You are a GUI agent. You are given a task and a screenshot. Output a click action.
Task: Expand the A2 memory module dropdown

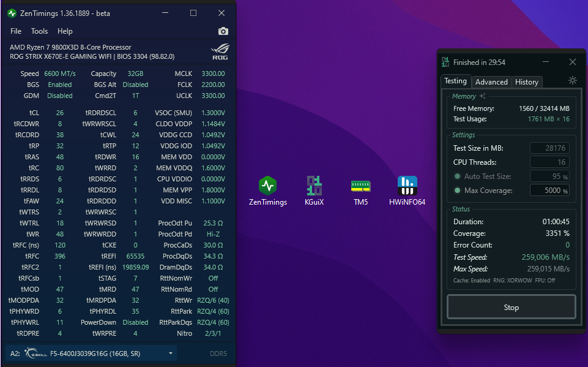[x=171, y=353]
